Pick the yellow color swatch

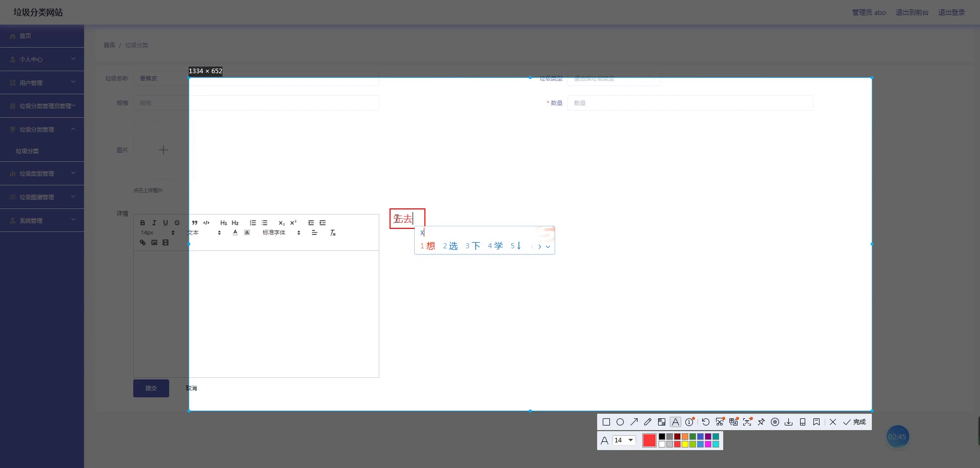tap(685, 444)
